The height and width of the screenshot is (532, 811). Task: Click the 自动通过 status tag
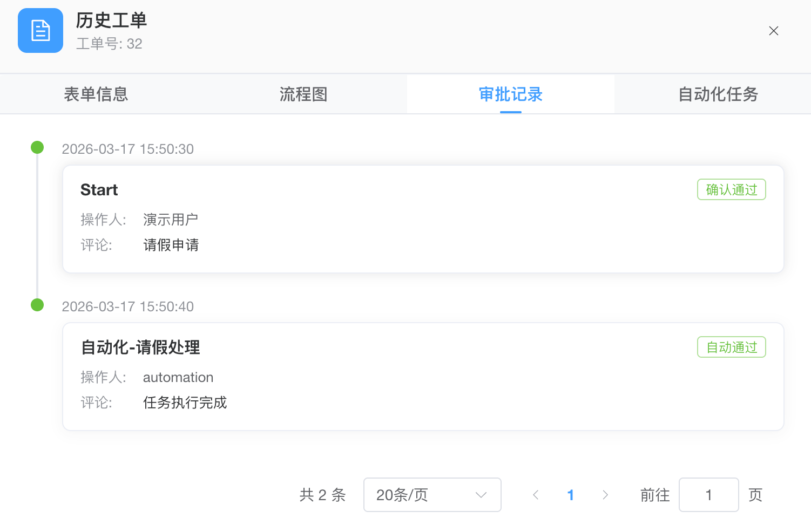(731, 347)
